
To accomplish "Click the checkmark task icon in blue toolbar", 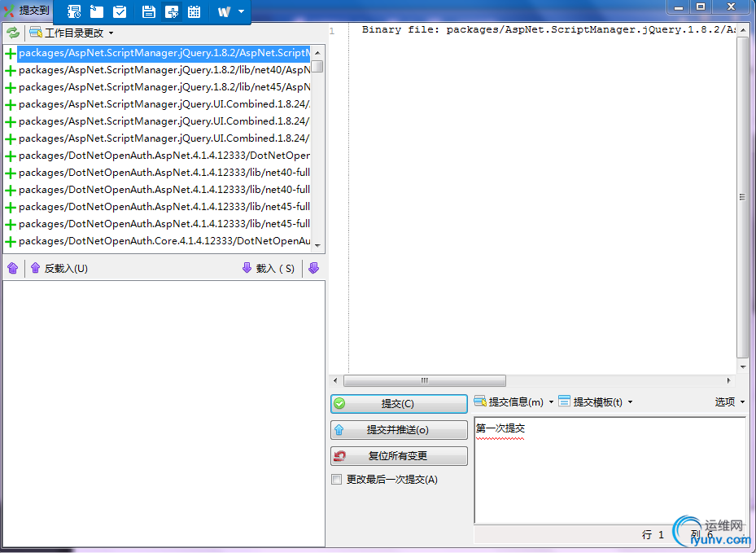I will (x=120, y=11).
